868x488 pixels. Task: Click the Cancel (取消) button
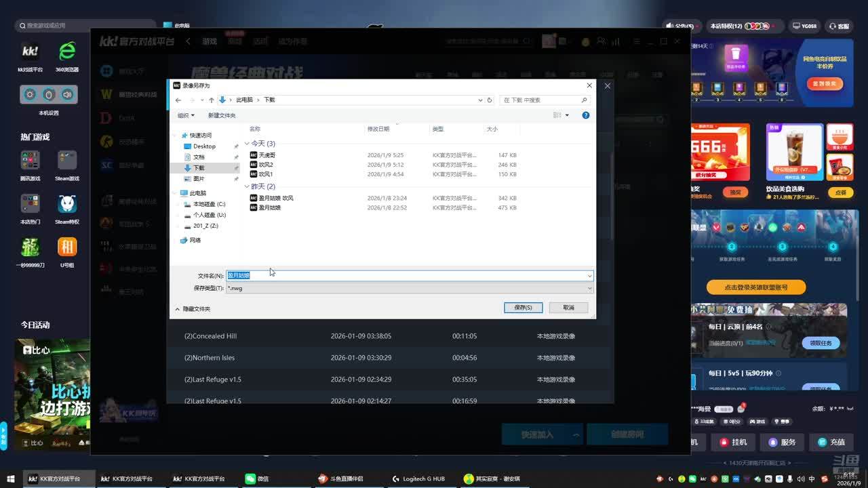tap(568, 308)
